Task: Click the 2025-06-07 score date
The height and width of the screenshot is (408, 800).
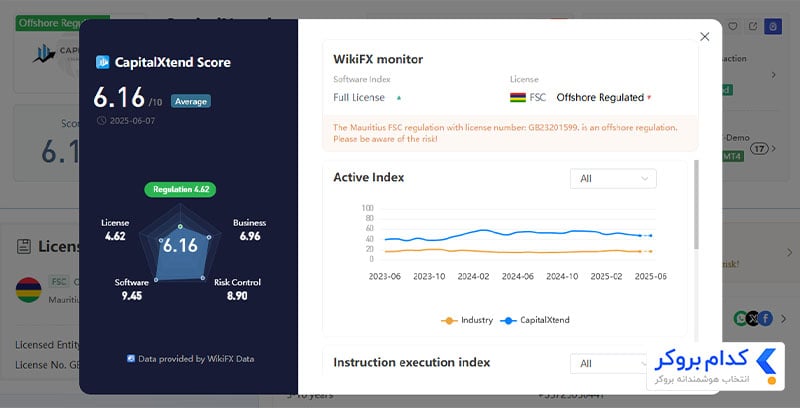Action: click(132, 121)
